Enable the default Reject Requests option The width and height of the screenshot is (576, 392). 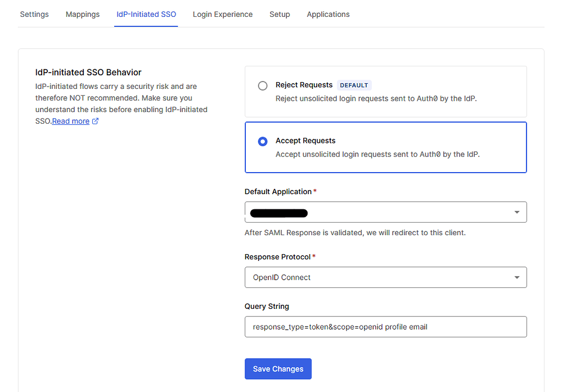(262, 85)
